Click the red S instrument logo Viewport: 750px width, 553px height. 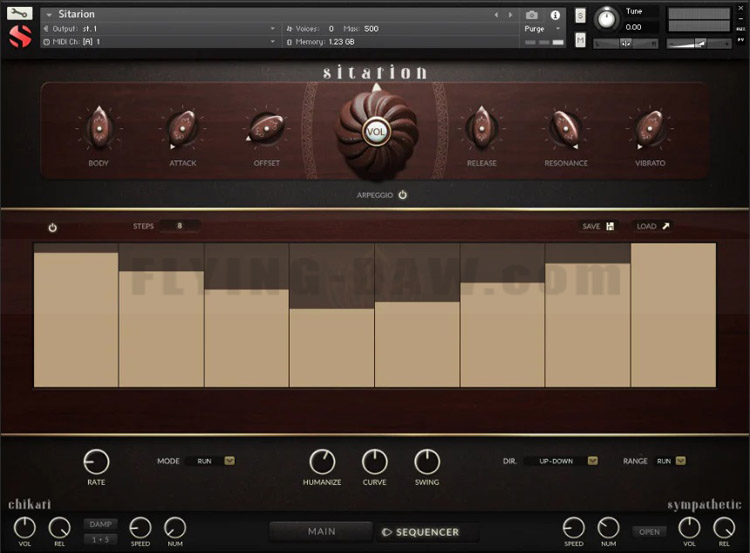[20, 36]
